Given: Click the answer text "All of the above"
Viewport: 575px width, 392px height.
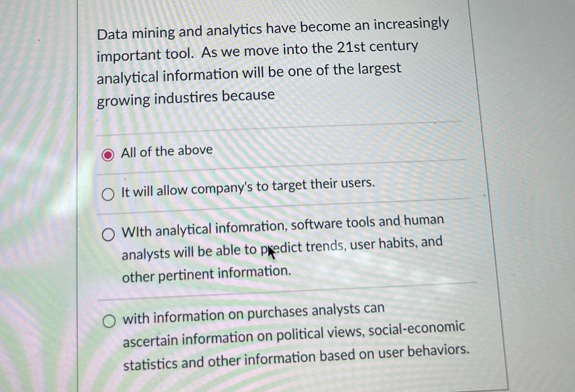Looking at the screenshot, I should coord(166,151).
